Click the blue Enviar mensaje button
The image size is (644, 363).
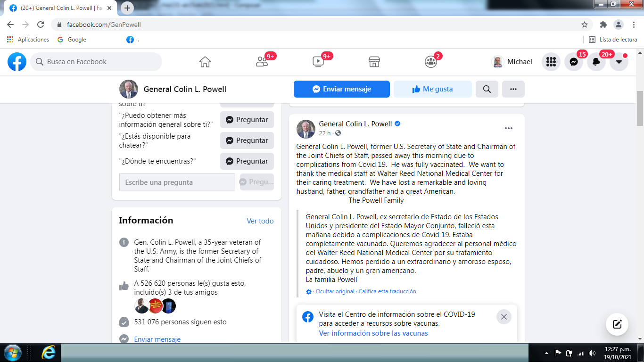(x=341, y=89)
